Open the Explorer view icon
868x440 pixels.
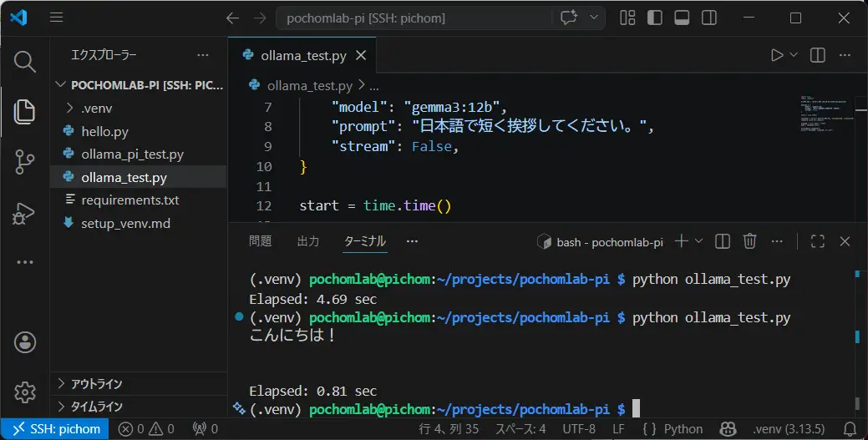click(x=25, y=111)
